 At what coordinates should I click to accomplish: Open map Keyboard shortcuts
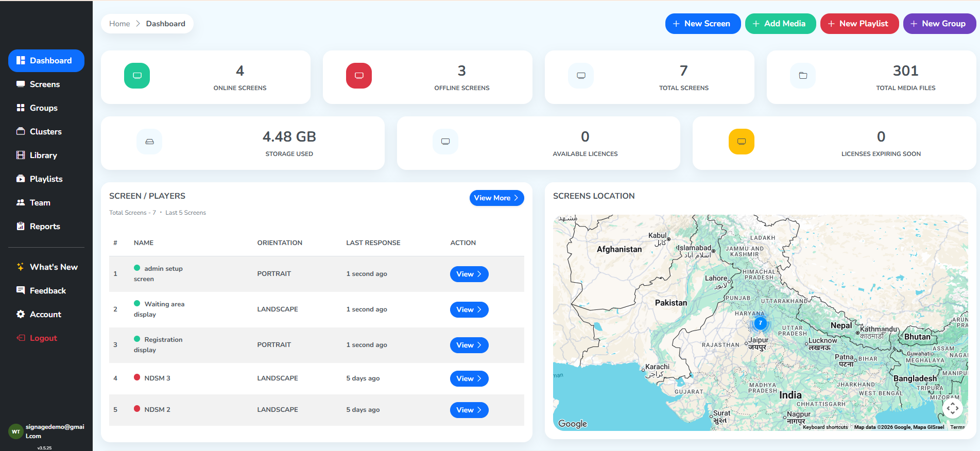(x=825, y=427)
